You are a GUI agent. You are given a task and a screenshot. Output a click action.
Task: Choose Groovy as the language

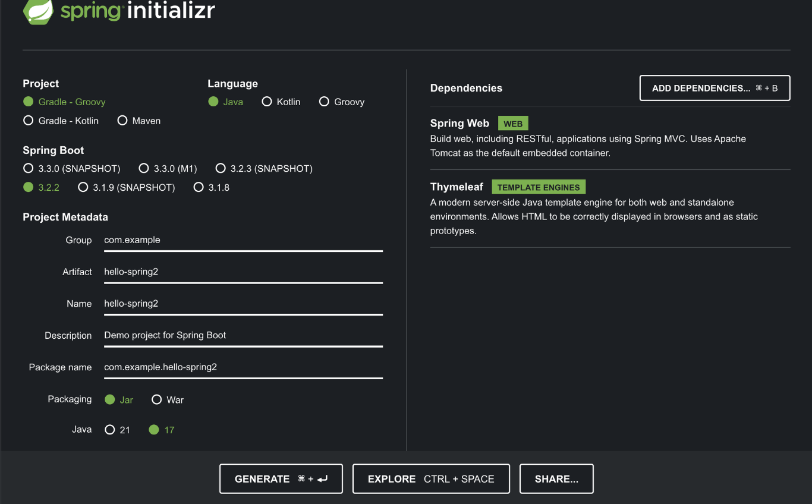coord(341,102)
